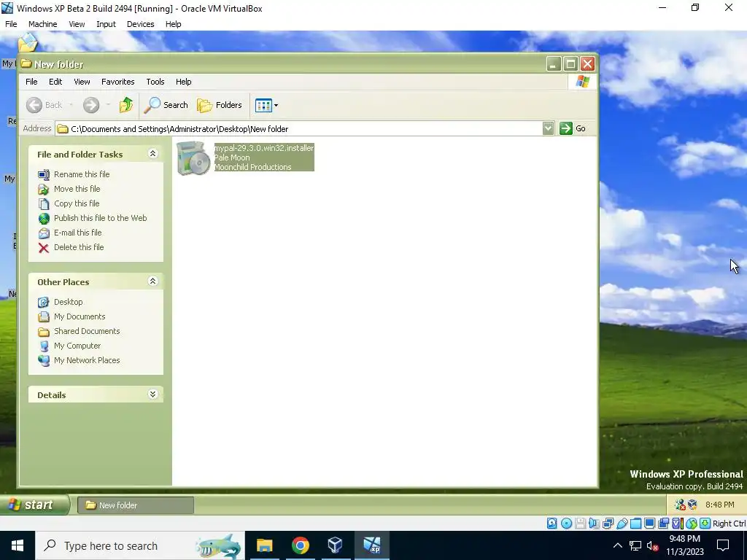
Task: Open Explorer's Edit menu
Action: [55, 82]
